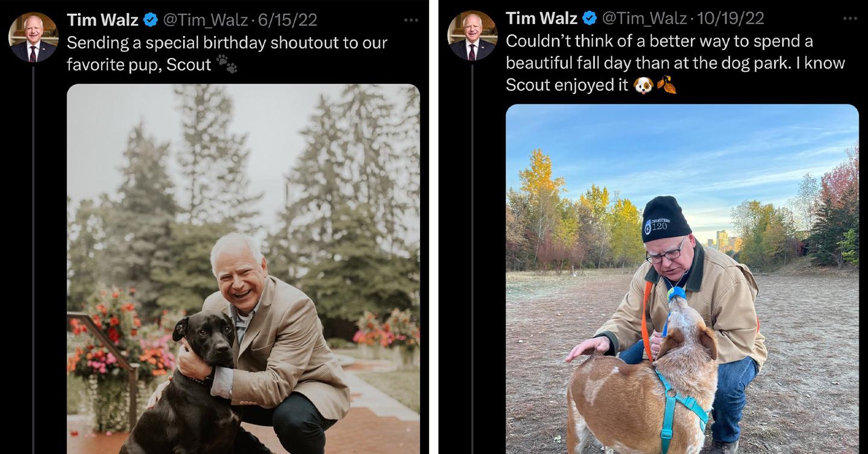Open the three-dot menu on the dog park tweet
Screen dimensions: 868x454
pos(852,19)
